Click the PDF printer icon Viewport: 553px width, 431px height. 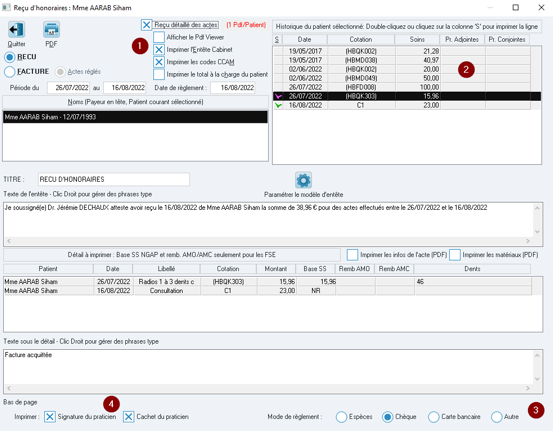click(x=51, y=30)
